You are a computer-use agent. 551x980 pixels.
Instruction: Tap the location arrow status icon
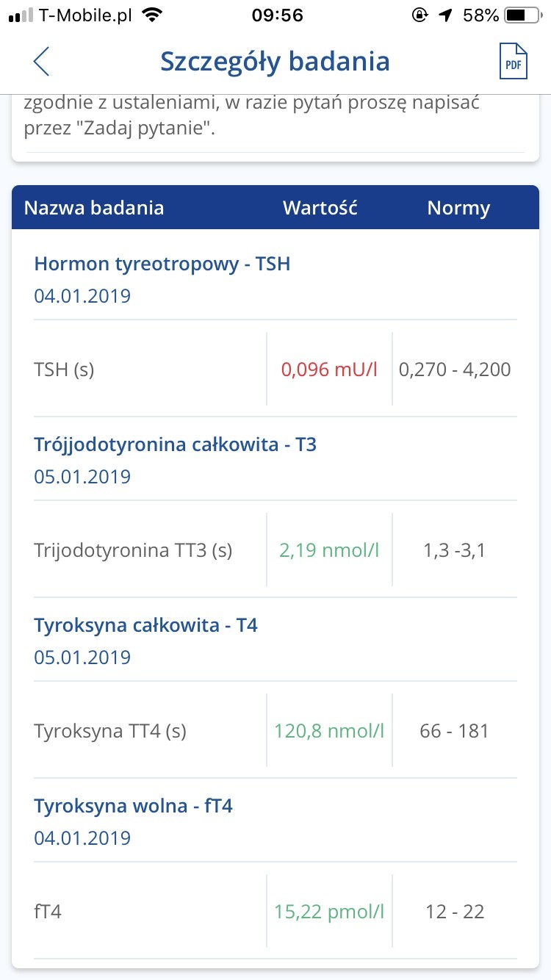445,15
